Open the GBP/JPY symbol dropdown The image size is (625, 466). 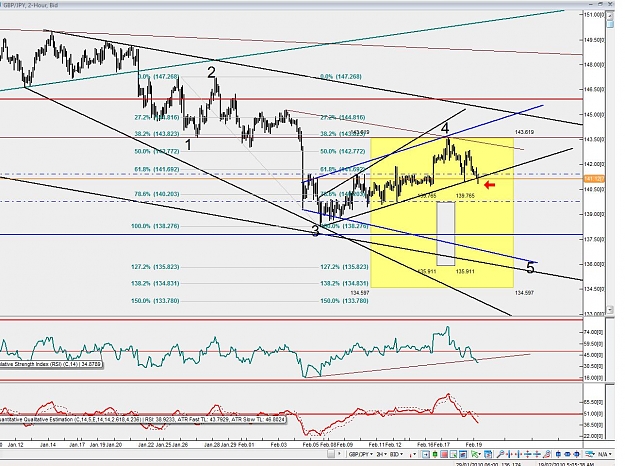click(x=361, y=454)
